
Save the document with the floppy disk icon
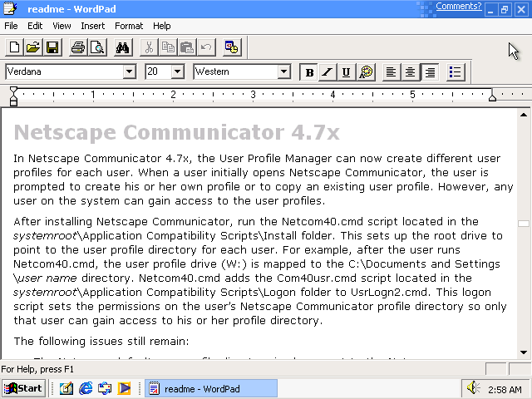pyautogui.click(x=52, y=47)
